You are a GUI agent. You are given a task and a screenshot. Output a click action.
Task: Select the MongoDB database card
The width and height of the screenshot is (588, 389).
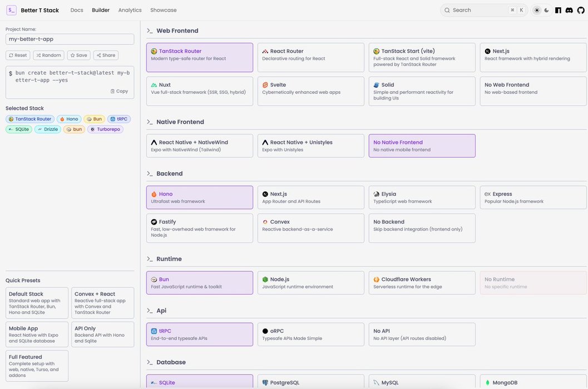click(533, 382)
